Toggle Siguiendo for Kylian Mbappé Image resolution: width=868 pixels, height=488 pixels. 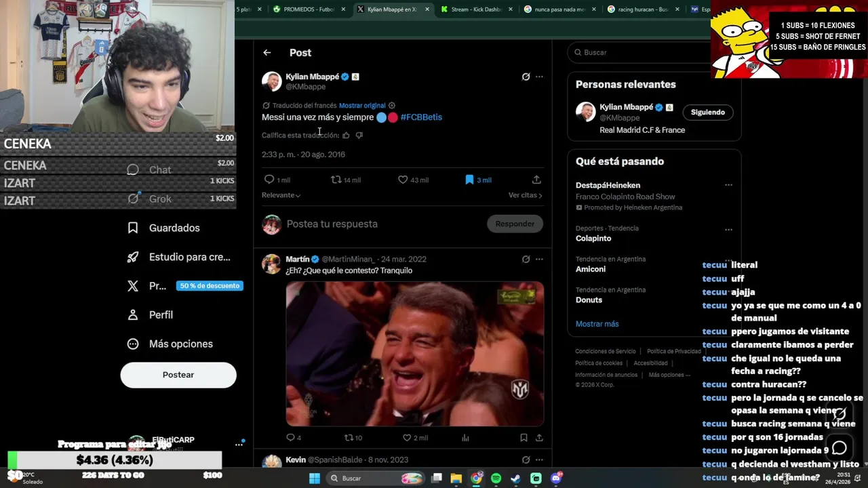coord(707,113)
